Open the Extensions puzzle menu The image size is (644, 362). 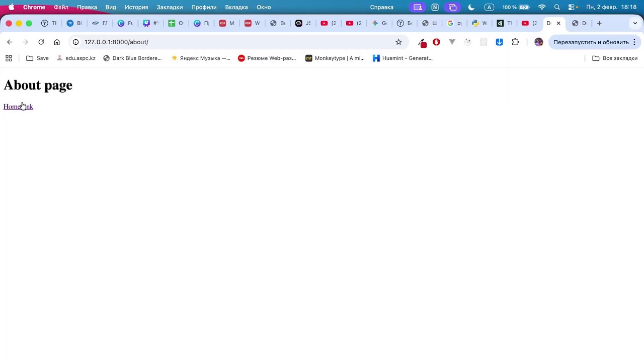click(x=515, y=42)
